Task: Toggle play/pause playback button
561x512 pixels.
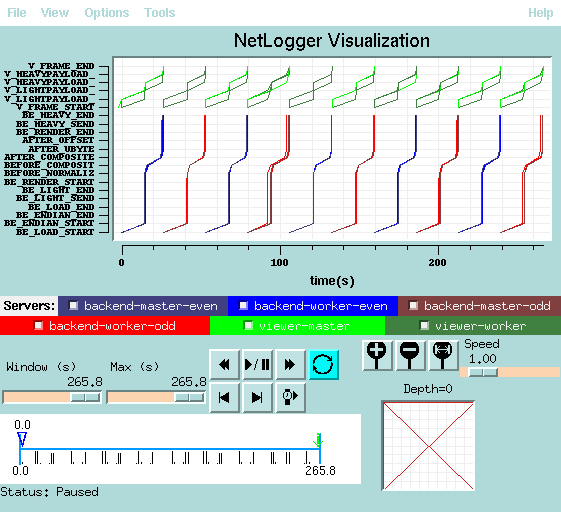Action: [257, 365]
